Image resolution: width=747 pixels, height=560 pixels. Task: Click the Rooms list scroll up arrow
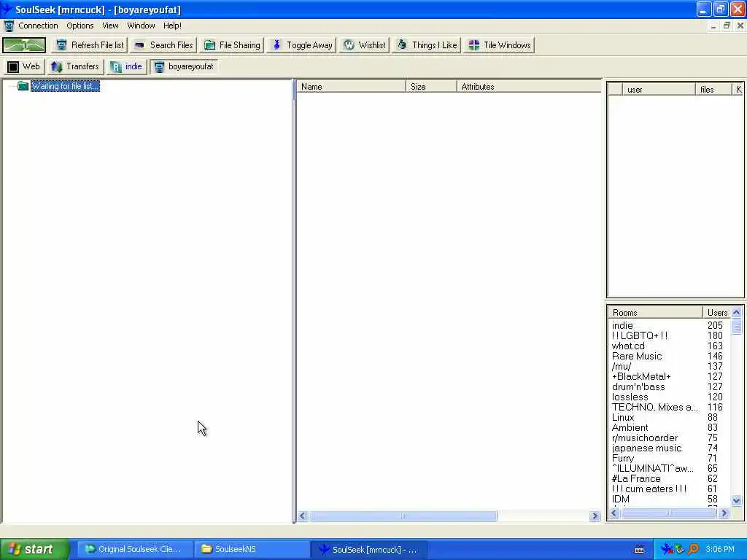(x=737, y=313)
